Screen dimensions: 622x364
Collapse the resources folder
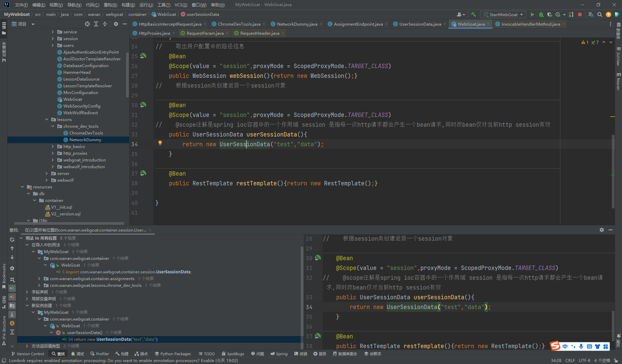click(22, 187)
